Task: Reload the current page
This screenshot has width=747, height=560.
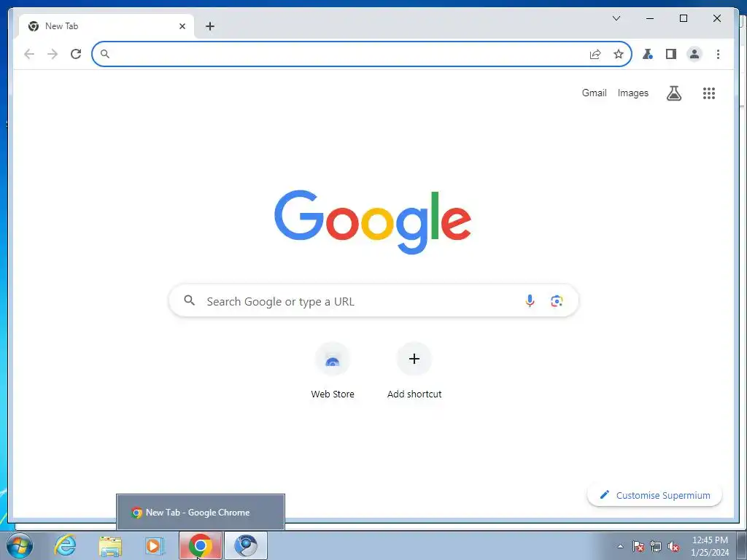Action: click(76, 54)
